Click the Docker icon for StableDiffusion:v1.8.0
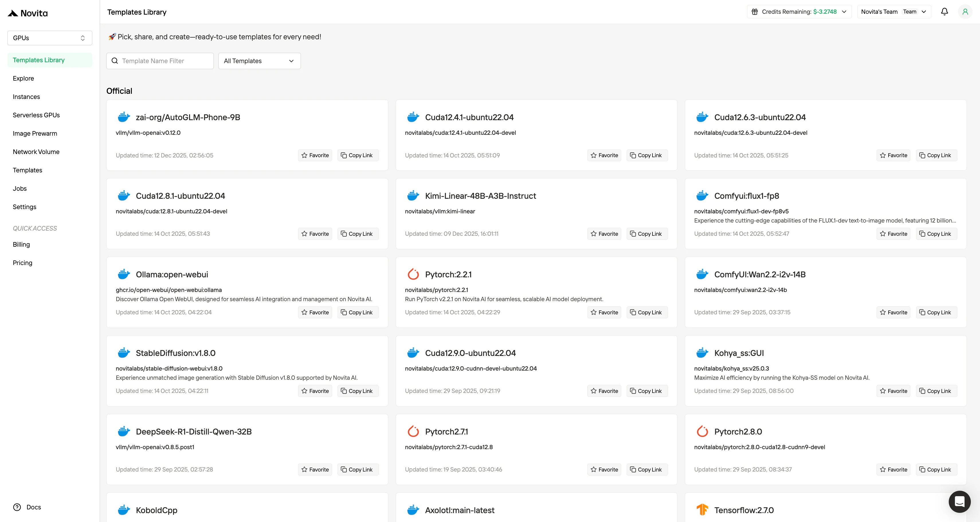The image size is (980, 522). (x=124, y=353)
